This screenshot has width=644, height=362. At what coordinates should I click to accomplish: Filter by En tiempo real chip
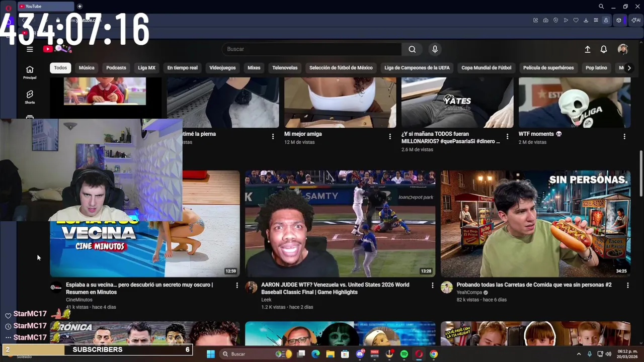(182, 68)
